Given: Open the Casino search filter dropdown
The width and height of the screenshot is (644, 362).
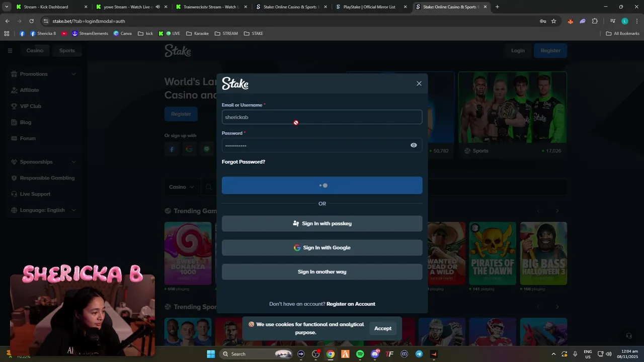Looking at the screenshot, I should pyautogui.click(x=182, y=187).
